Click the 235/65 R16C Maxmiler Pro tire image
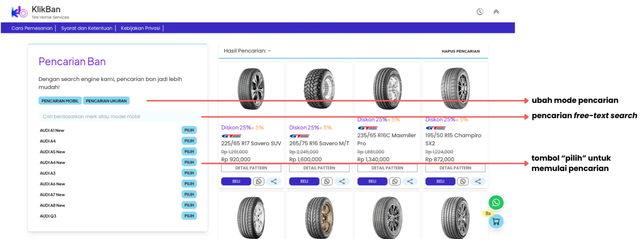The width and height of the screenshot is (644, 239). click(387, 89)
